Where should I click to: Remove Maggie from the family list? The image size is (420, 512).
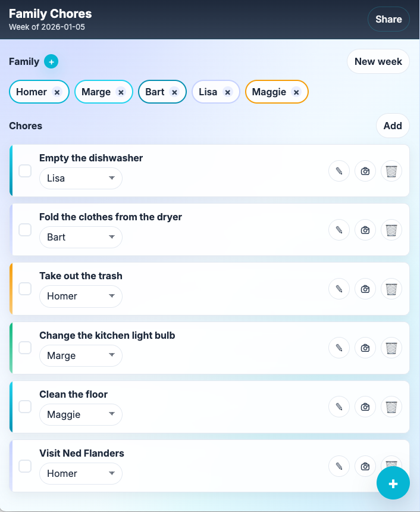(x=296, y=92)
